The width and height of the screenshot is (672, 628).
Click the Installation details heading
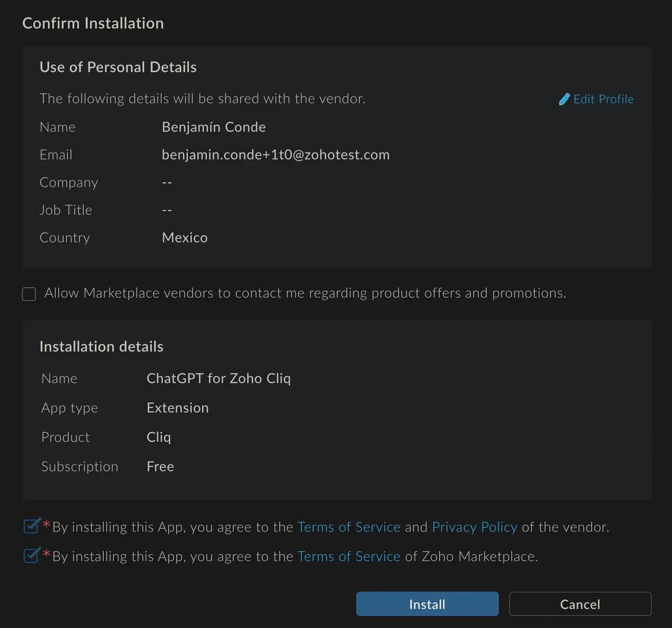tap(101, 347)
